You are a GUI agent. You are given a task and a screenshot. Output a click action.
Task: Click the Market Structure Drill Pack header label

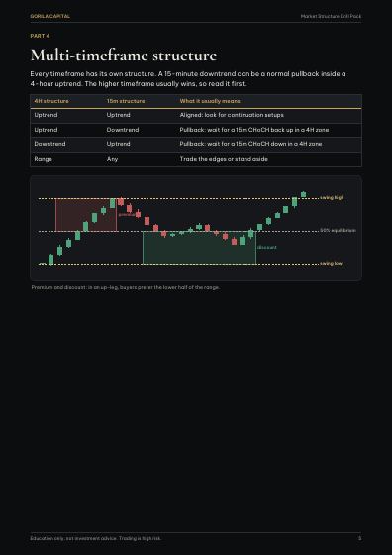331,16
